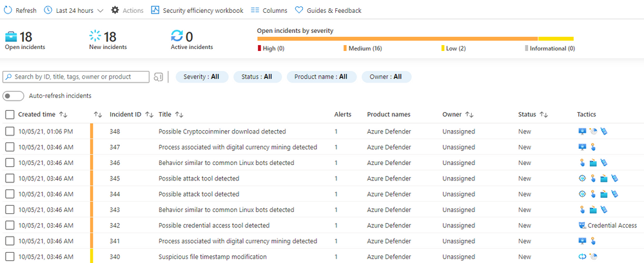The image size is (644, 263).
Task: Click the walkie-talkie tactic icon for incident 348
Action: pos(604,131)
